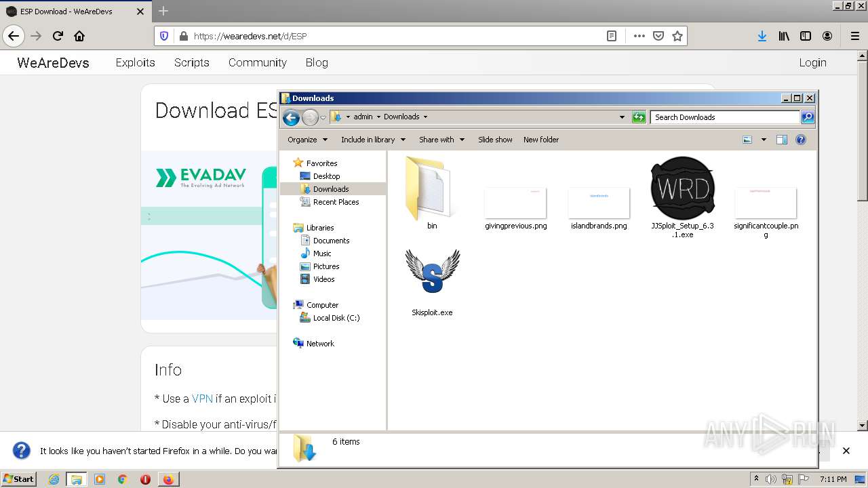
Task: Open Organize menu
Action: (x=307, y=140)
